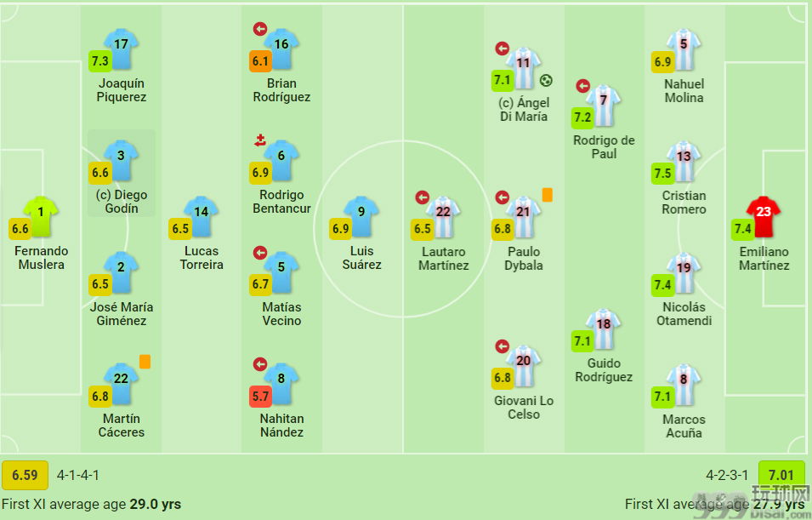Click the substitution arrow on Lautaro Martínez
This screenshot has height=520, width=812.
pos(422,197)
